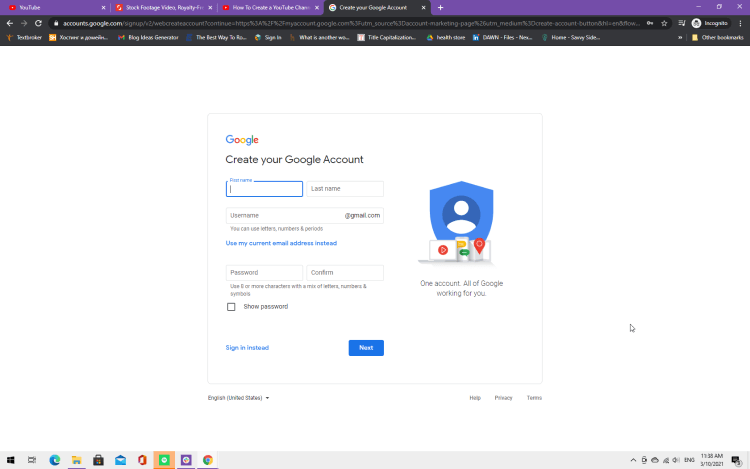Open the volume control in system tray
The width and height of the screenshot is (750, 469).
pyautogui.click(x=676, y=460)
